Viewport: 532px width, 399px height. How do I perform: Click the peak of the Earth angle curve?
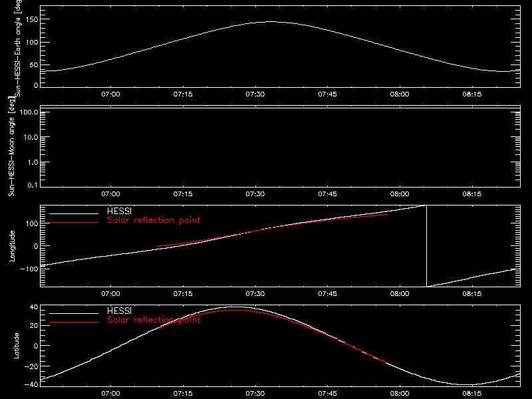click(x=271, y=22)
